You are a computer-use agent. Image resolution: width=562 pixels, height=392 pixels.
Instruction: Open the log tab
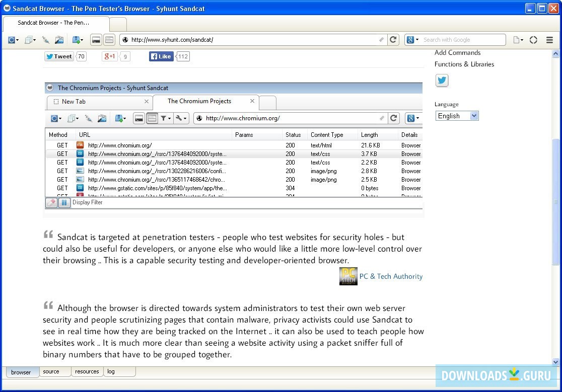(x=111, y=371)
